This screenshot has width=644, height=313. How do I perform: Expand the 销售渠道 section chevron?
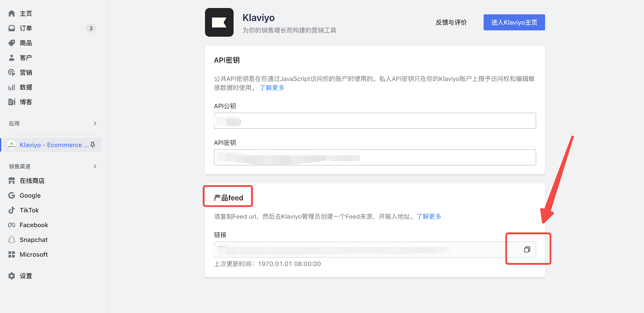95,166
